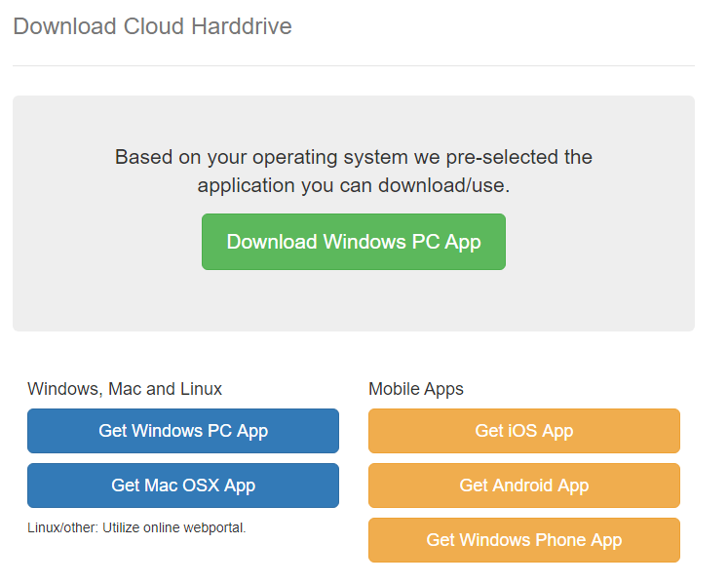
Task: Click the green Download Windows PC App button
Action: 353,242
